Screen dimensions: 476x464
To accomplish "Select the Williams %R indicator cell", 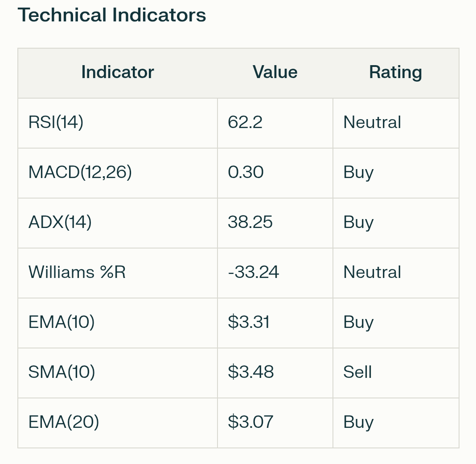I will point(77,273).
